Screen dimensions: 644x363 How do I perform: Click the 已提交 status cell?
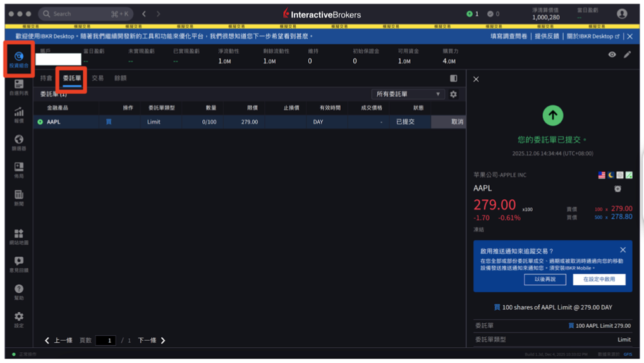coord(405,121)
